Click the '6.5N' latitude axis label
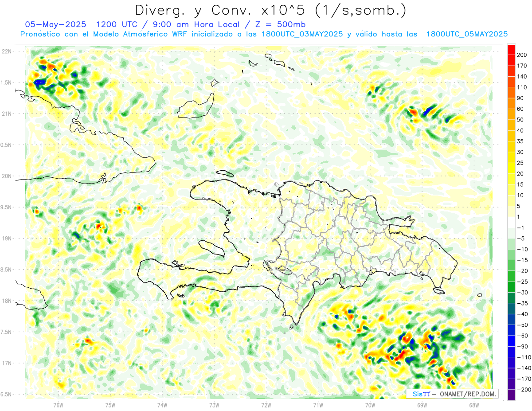This screenshot has height=411, width=532. (x=6, y=394)
